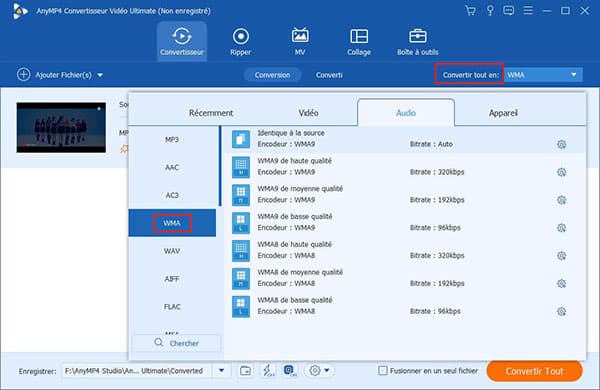600x390 pixels.
Task: Click the star icon under video info
Action: click(124, 148)
